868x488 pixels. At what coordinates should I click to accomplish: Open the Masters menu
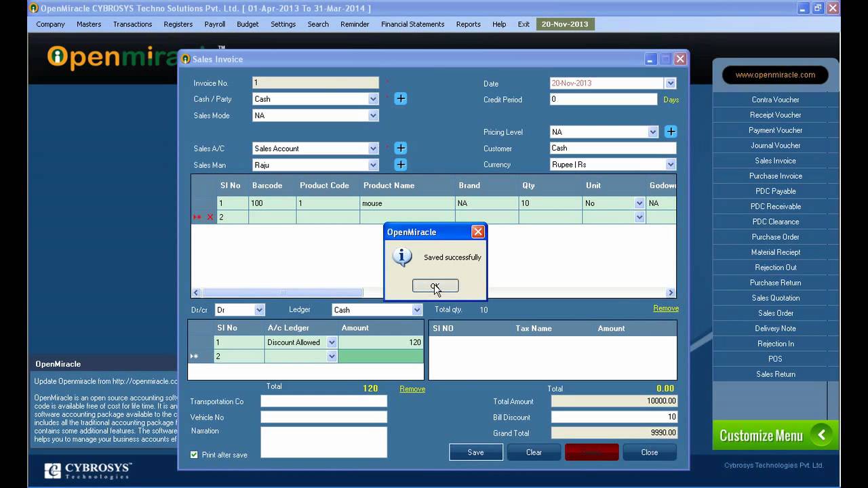[89, 24]
